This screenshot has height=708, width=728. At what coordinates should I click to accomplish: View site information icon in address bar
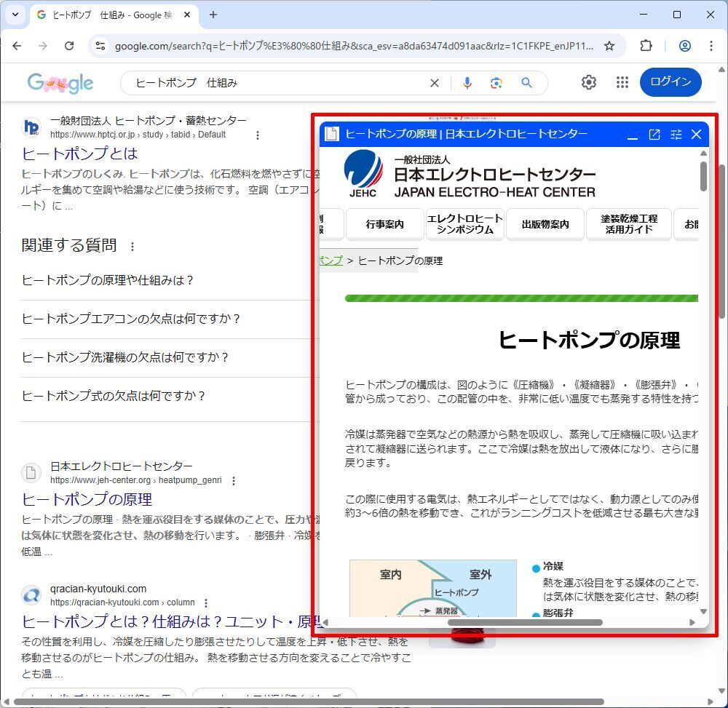pyautogui.click(x=100, y=46)
